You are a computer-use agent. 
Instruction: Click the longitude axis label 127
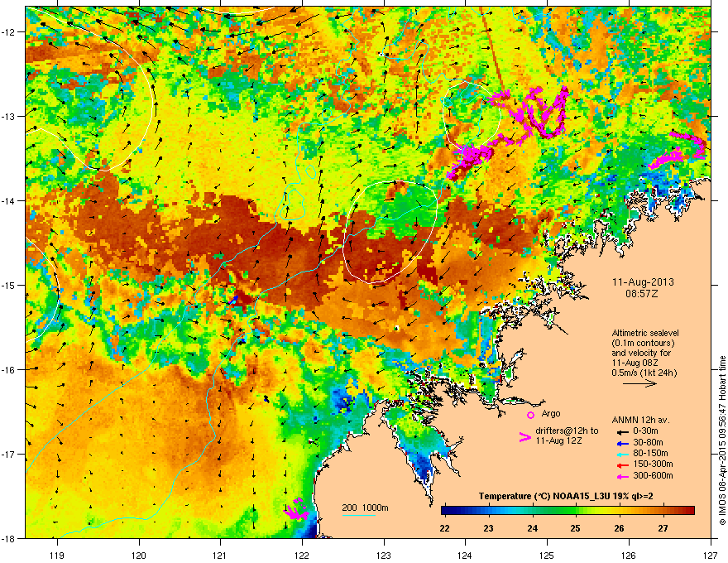coord(711,556)
